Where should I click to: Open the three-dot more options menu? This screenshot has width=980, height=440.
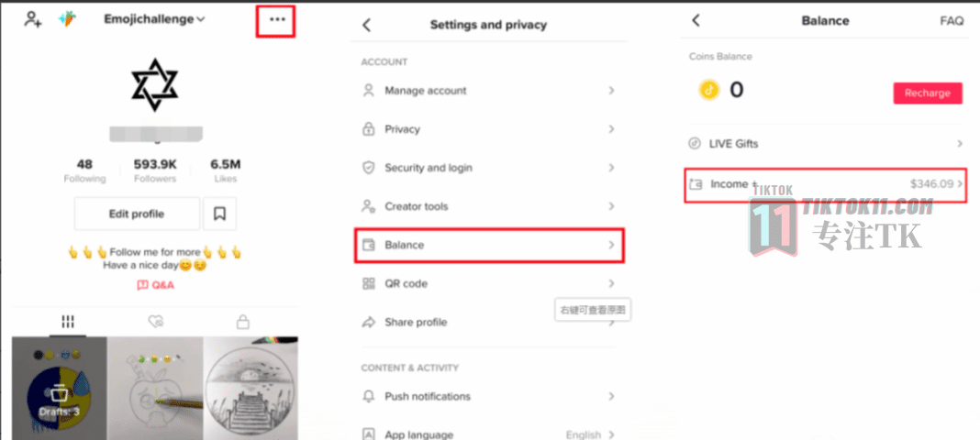[x=277, y=19]
